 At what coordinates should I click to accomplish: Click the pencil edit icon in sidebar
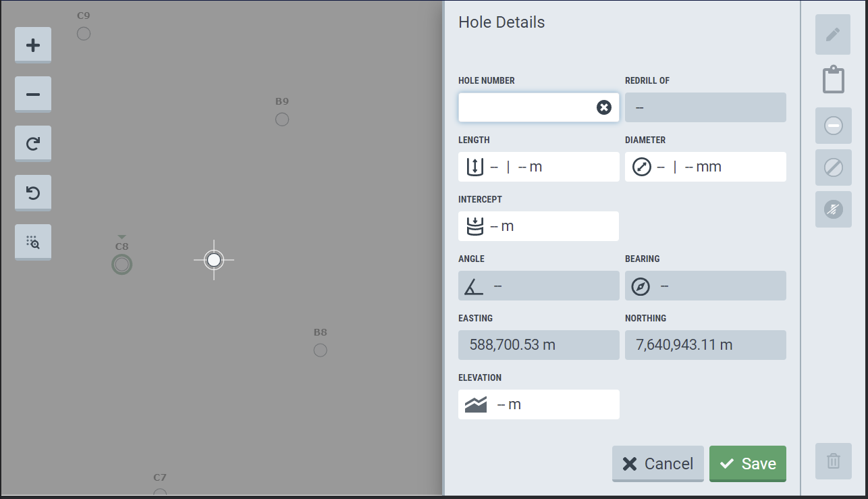(x=833, y=34)
